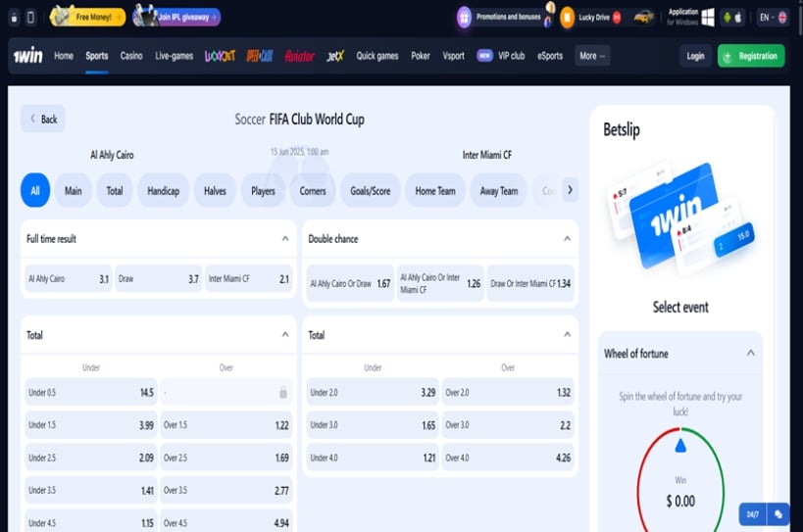The image size is (803, 532).
Task: Bet on Inter Miami CF at 2.1
Action: click(248, 279)
